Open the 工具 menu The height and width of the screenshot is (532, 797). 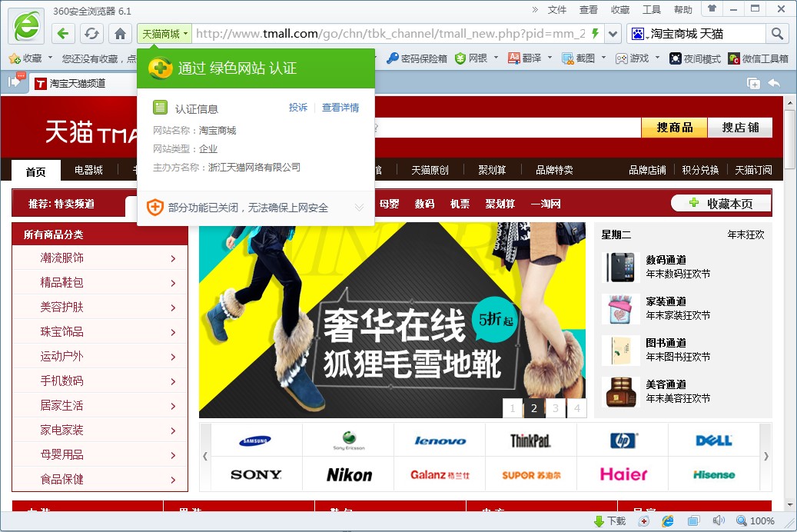coord(651,10)
